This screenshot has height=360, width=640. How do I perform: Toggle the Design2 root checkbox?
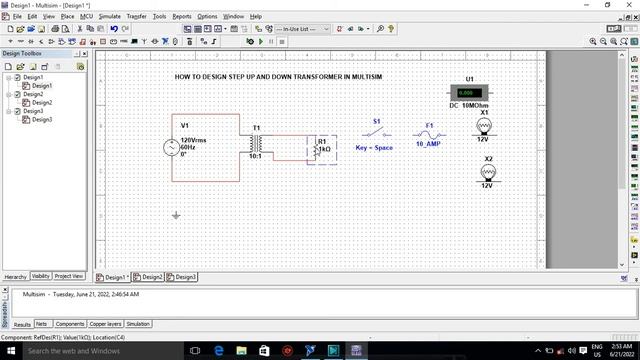tap(18, 94)
